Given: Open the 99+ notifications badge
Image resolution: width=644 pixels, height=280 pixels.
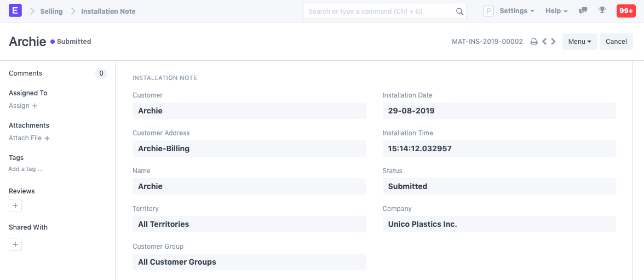Looking at the screenshot, I should click(x=626, y=11).
